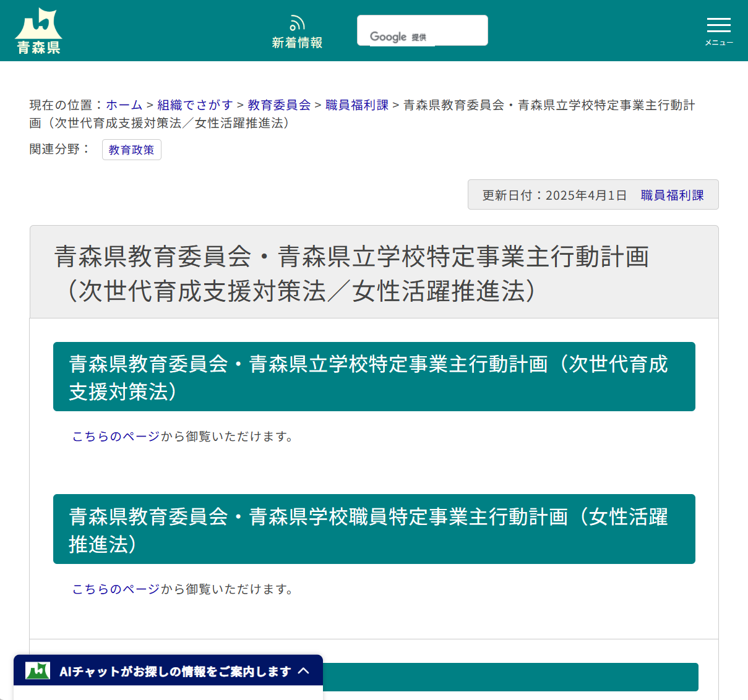The height and width of the screenshot is (700, 748).
Task: Collapse the AI chat banner with its chevron
Action: (304, 670)
